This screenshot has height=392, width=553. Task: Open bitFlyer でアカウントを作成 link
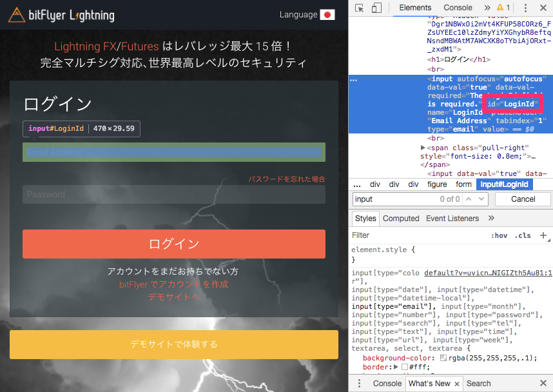point(174,284)
